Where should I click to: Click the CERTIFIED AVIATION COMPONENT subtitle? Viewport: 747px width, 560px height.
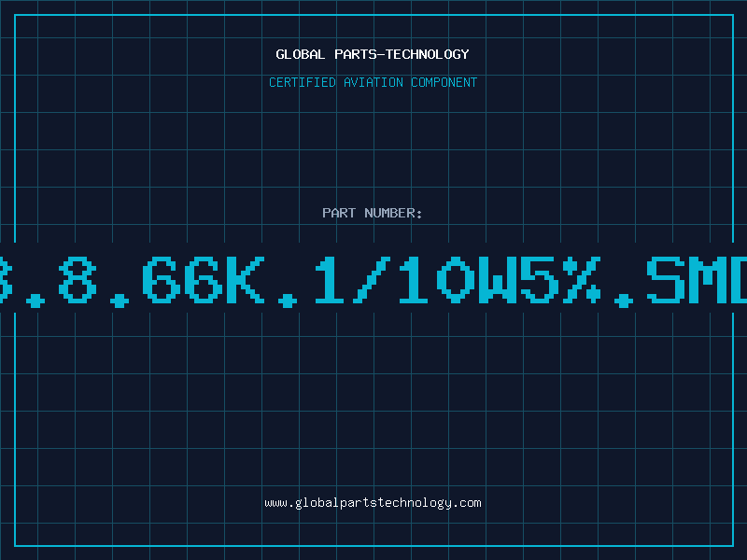tap(373, 82)
